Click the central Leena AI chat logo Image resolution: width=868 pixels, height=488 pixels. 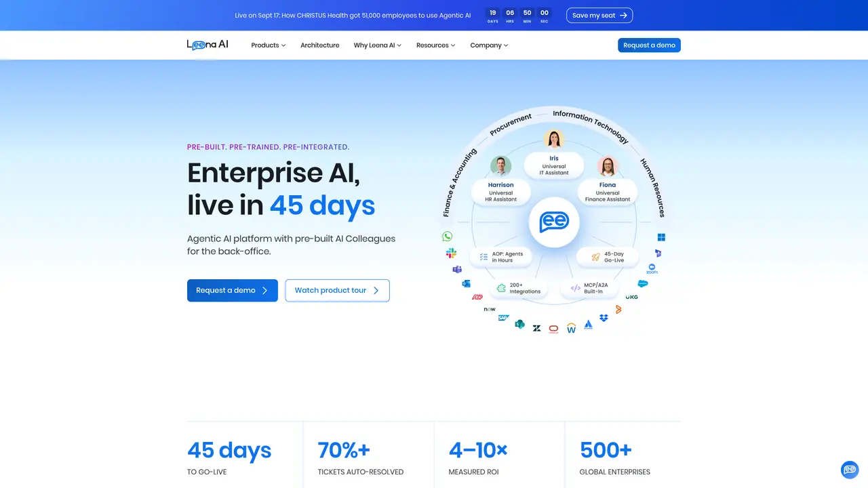click(554, 222)
